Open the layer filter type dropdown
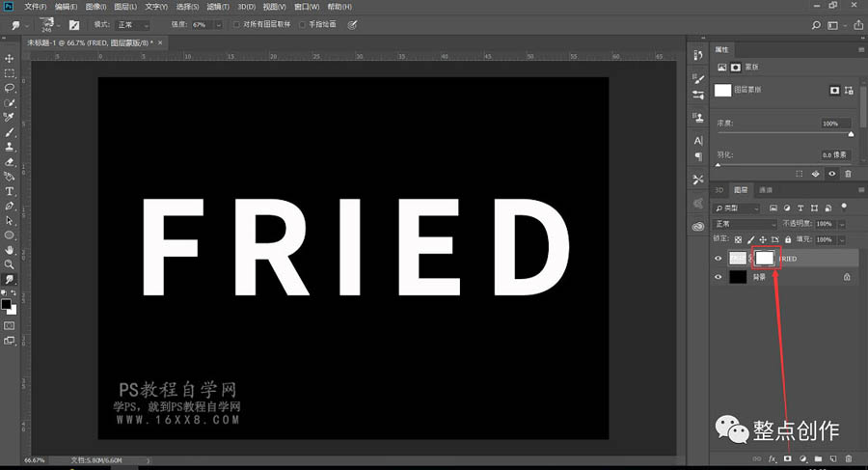This screenshot has height=470, width=868. 736,207
